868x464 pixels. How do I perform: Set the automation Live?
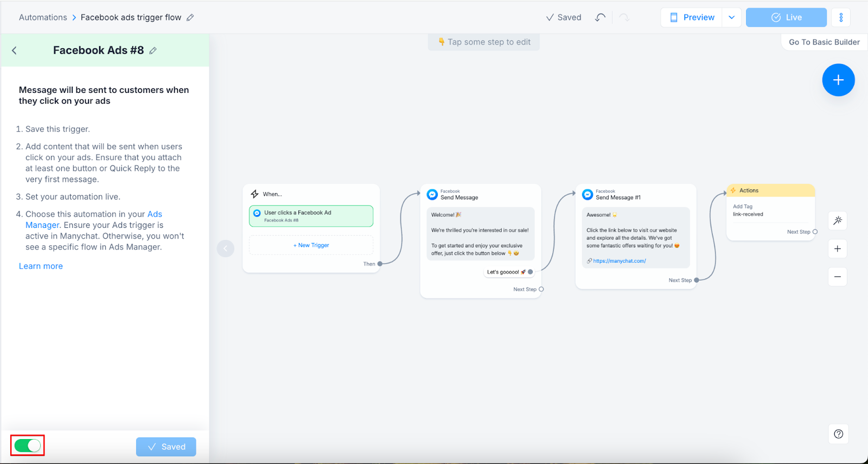pyautogui.click(x=786, y=17)
